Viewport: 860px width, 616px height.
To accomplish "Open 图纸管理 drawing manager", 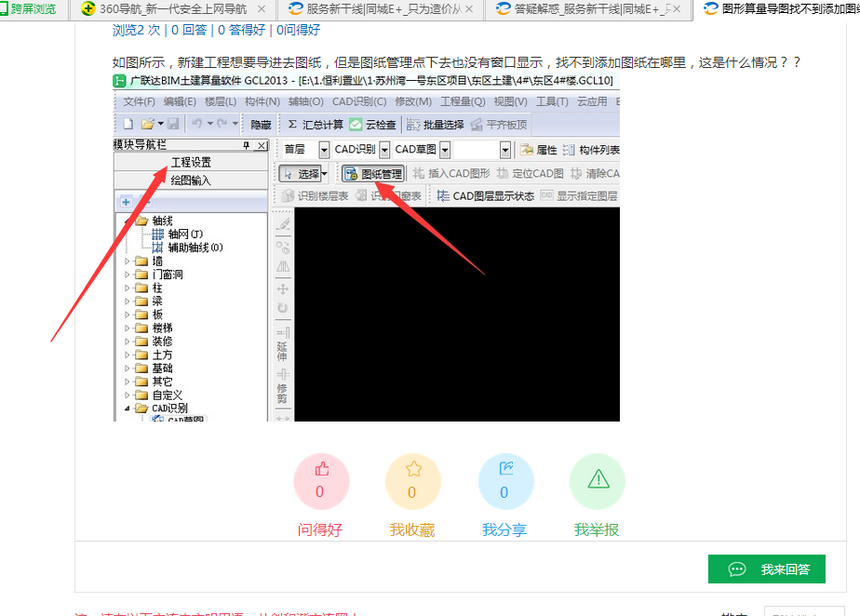I will 373,174.
